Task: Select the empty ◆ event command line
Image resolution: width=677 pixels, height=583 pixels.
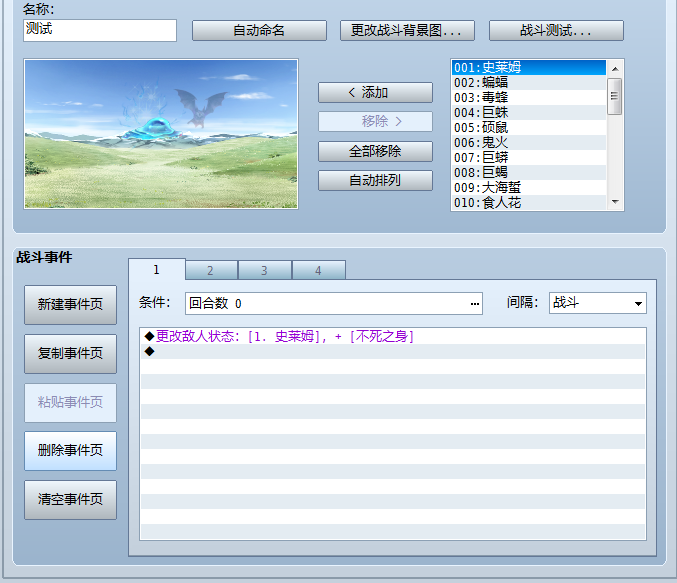Action: point(392,352)
